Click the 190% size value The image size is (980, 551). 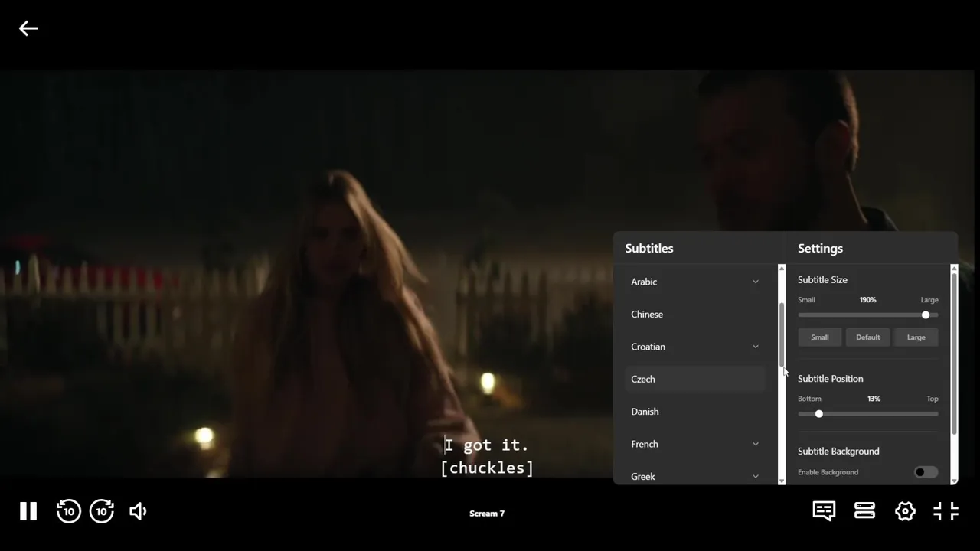coord(867,300)
